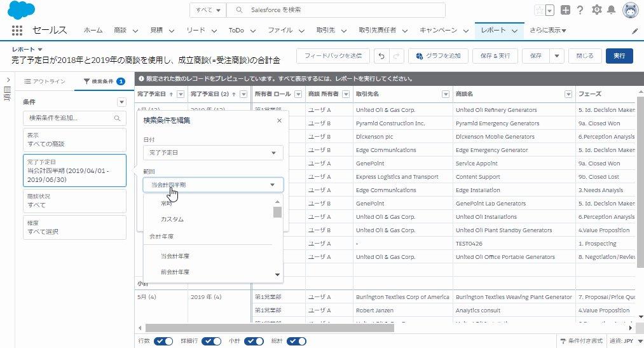Open 完了予定日 (2) column menu arrow
644x348 pixels.
point(243,94)
